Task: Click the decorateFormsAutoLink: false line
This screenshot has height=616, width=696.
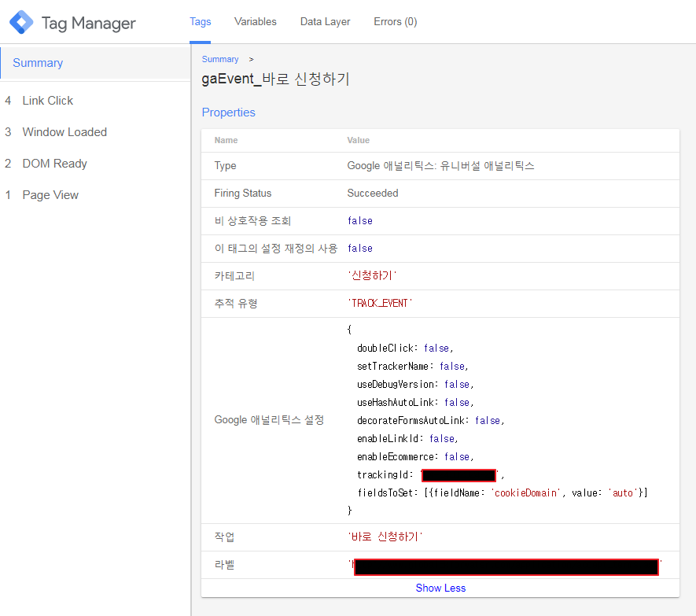Action: pyautogui.click(x=430, y=421)
